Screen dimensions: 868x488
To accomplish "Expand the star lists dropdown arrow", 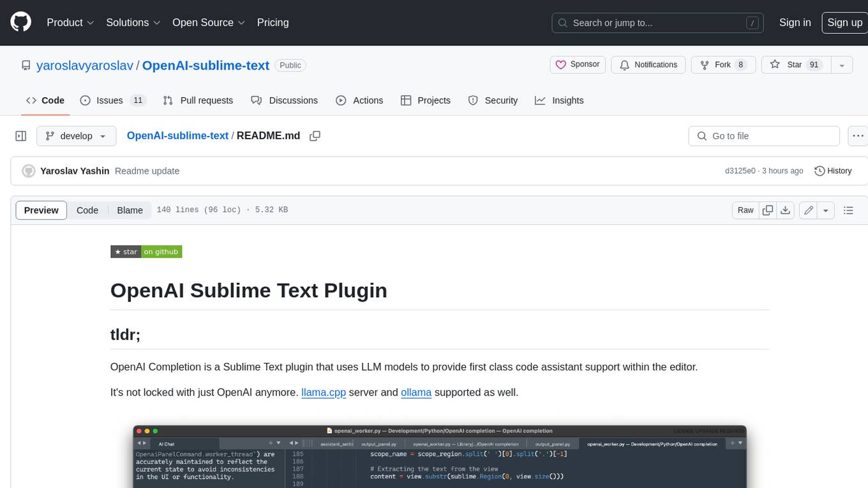I will [x=842, y=65].
